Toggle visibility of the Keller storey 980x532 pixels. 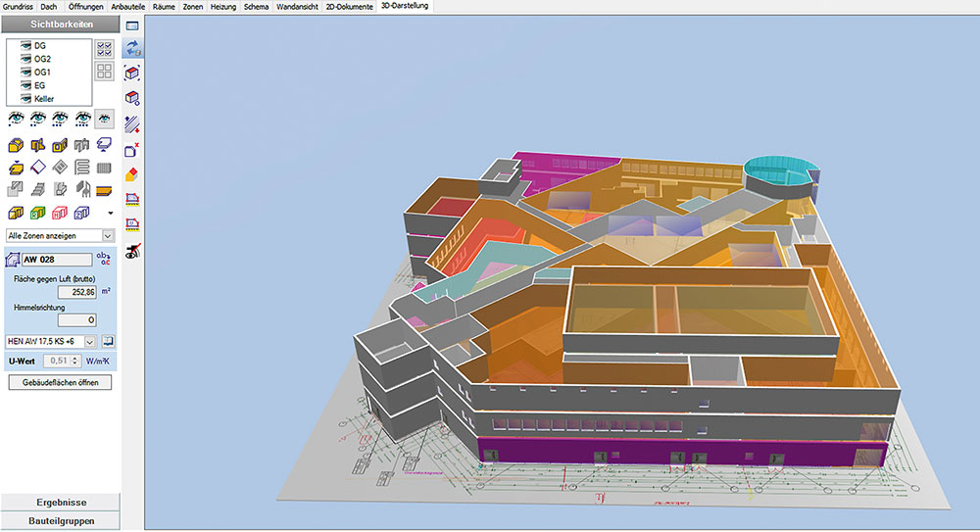[x=25, y=99]
